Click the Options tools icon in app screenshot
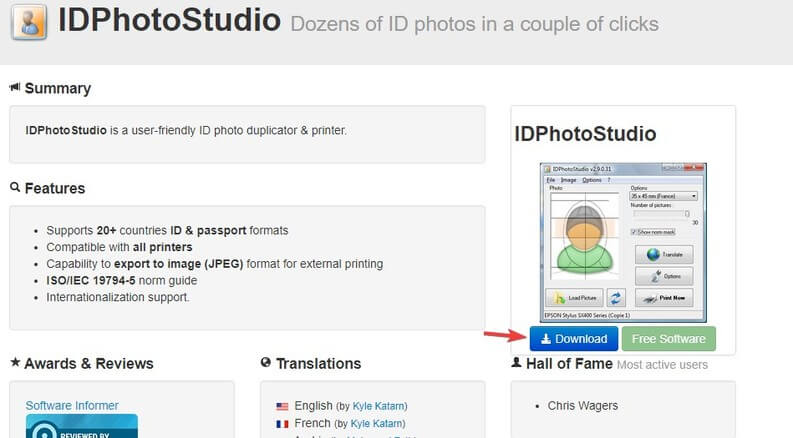 coord(656,276)
